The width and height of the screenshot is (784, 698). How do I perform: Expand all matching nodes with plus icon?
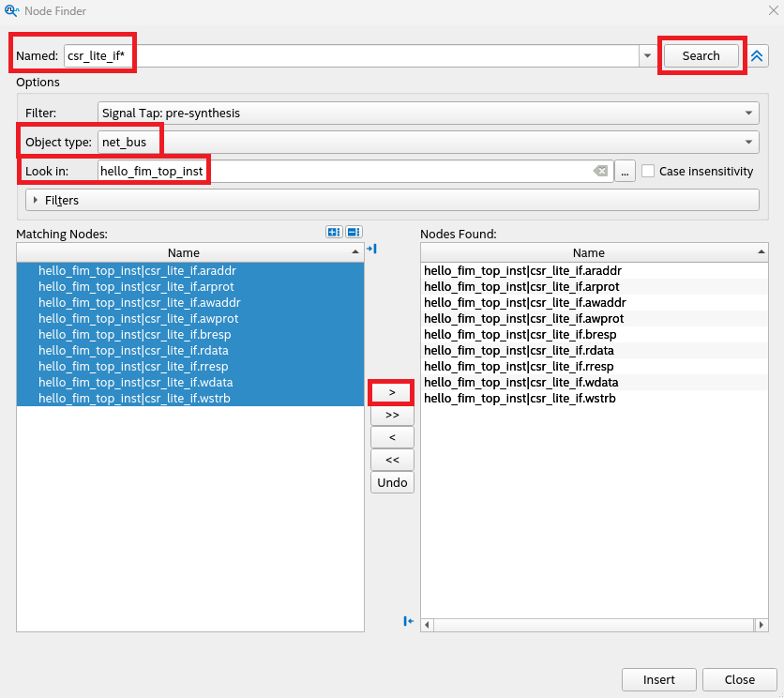click(x=334, y=232)
